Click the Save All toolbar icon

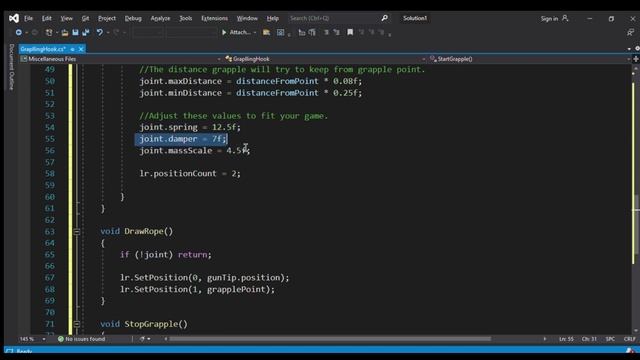click(x=86, y=32)
